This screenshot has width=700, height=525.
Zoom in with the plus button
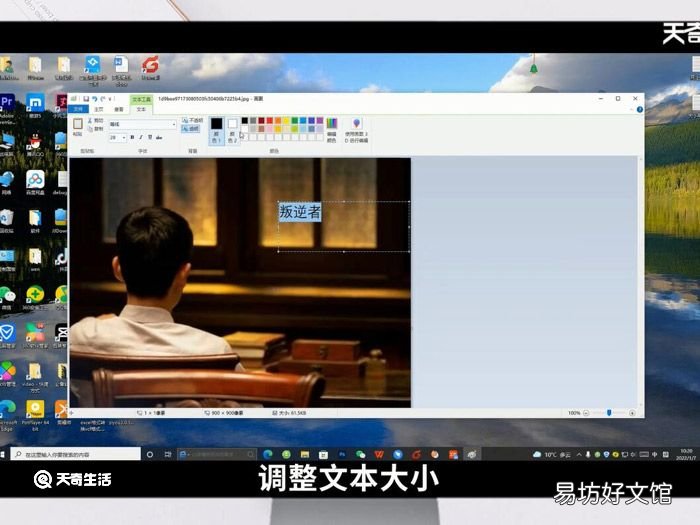[632, 413]
